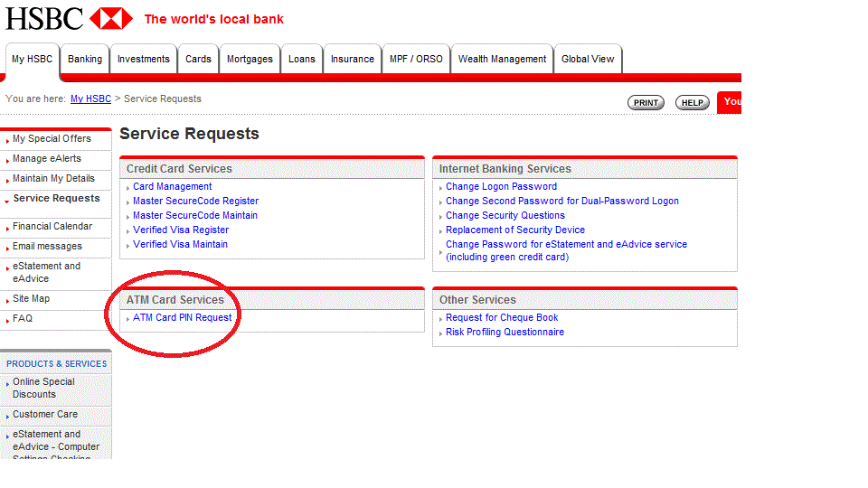Click the PRODUCTS & SERVICES heading

click(x=56, y=363)
